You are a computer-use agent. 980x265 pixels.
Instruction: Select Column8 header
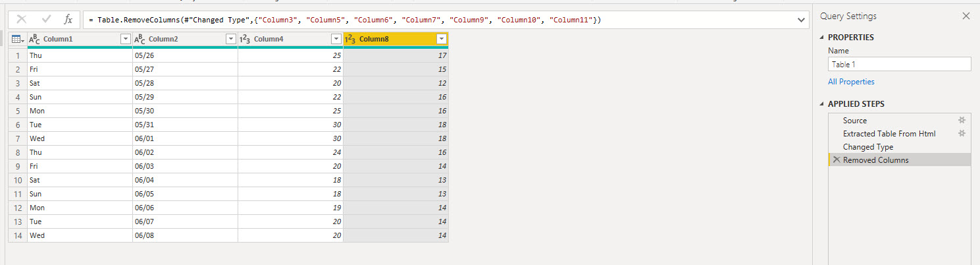point(396,40)
